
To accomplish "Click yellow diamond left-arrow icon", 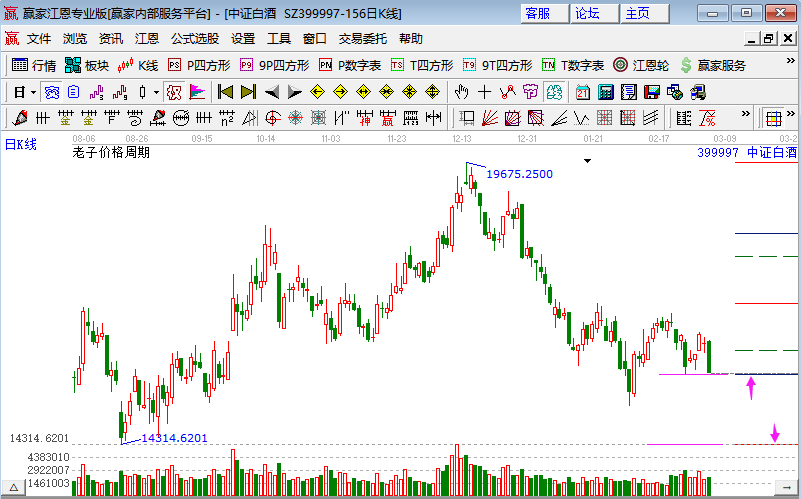I will click(x=318, y=92).
